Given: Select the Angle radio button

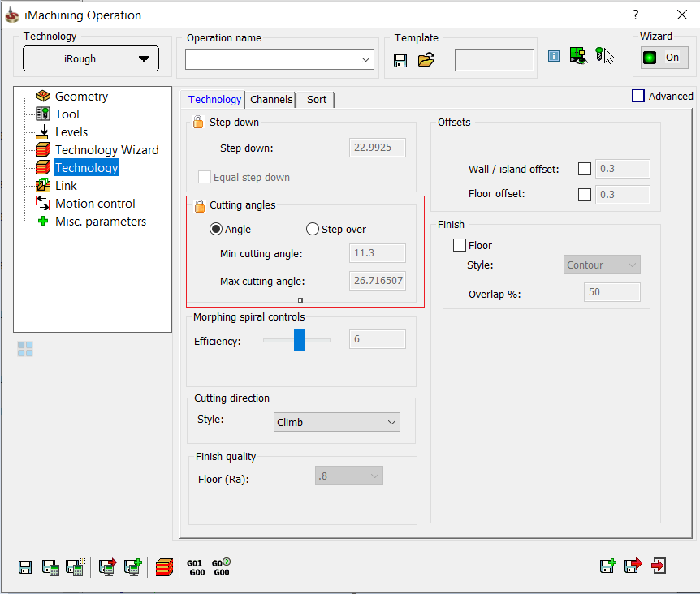Looking at the screenshot, I should [x=216, y=229].
